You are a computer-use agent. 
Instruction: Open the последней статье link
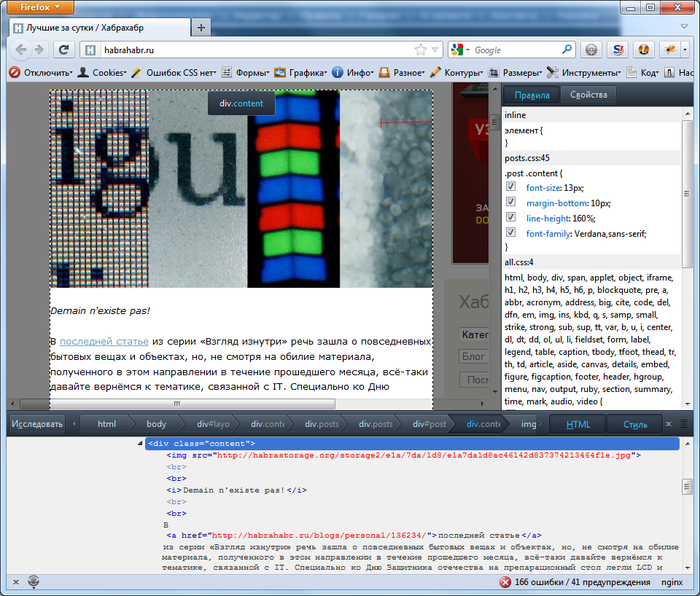point(104,341)
